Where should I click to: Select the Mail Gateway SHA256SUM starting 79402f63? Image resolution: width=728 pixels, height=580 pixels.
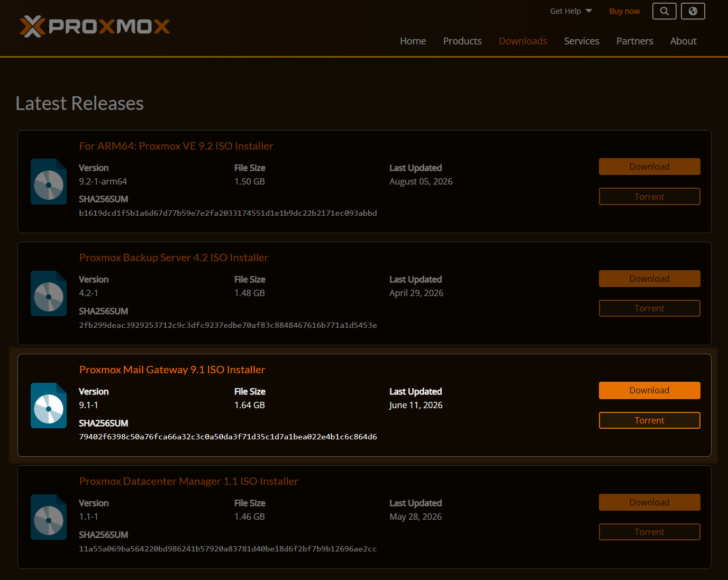pos(228,437)
